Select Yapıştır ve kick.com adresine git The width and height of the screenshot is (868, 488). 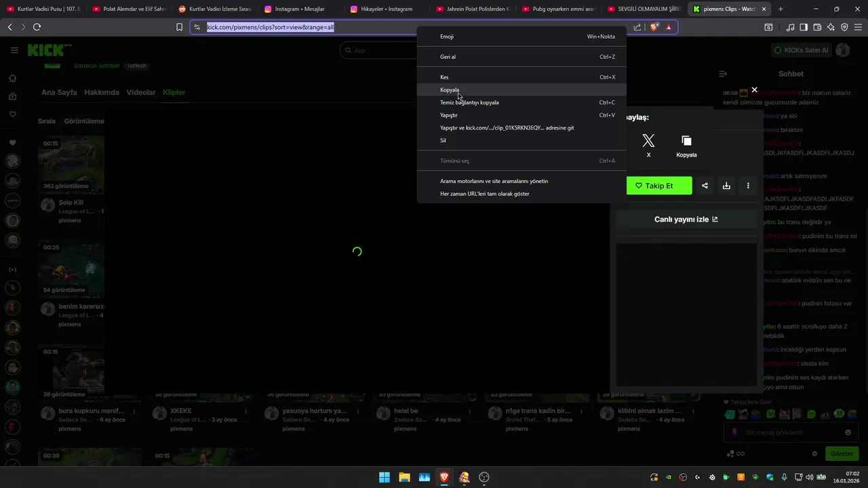click(x=521, y=127)
